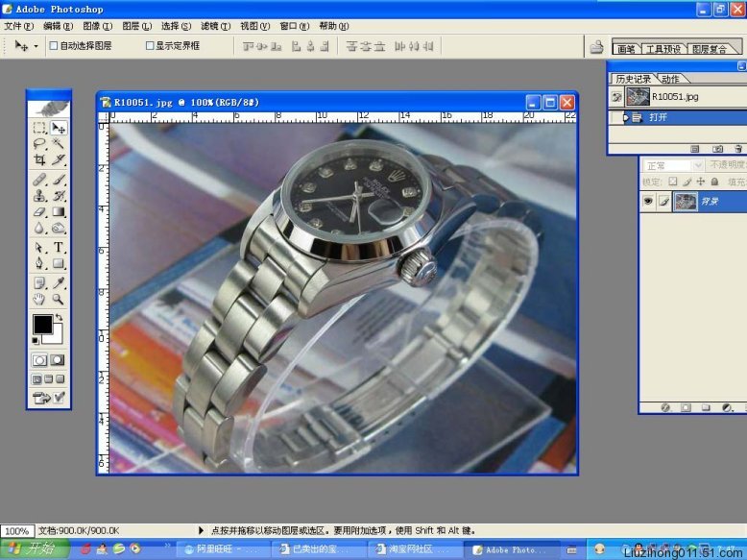
Task: Click the 开始 Start button
Action: (35, 548)
